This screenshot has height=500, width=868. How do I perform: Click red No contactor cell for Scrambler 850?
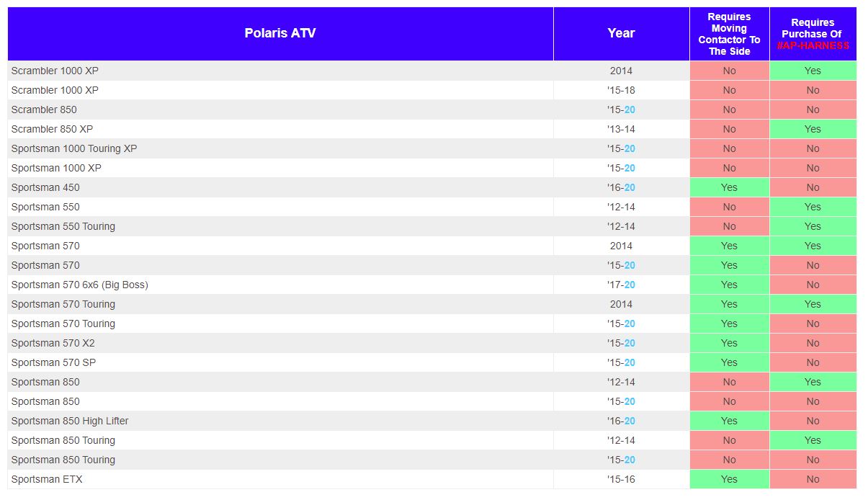(x=729, y=110)
